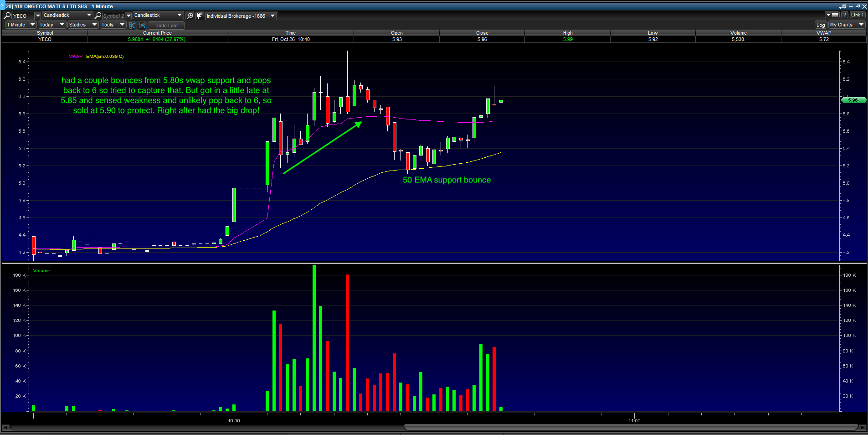Click the blue expand arrow tab
This screenshot has height=435, width=868.
2,6
